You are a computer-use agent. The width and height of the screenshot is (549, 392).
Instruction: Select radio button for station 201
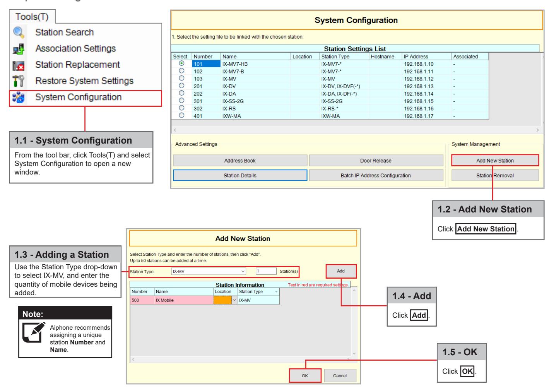pos(181,86)
